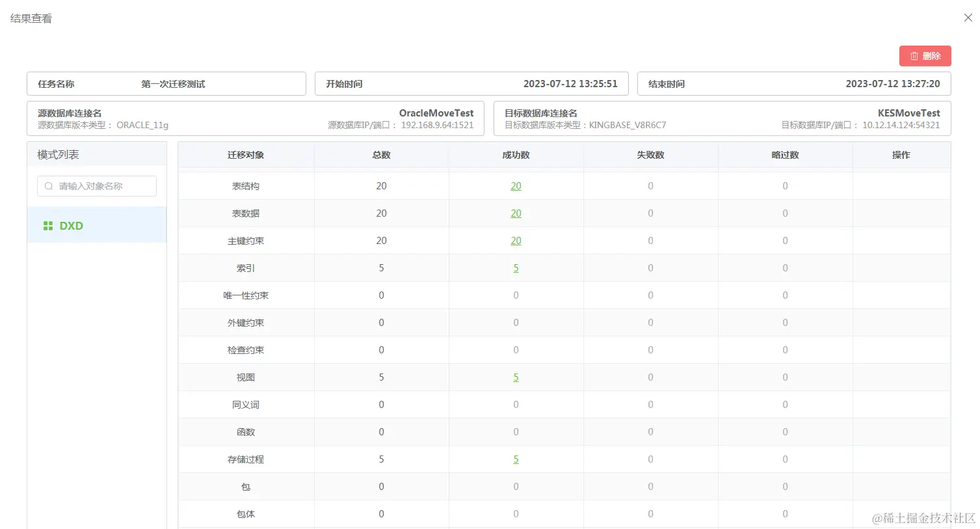
Task: Select the 视图 row label
Action: [246, 377]
